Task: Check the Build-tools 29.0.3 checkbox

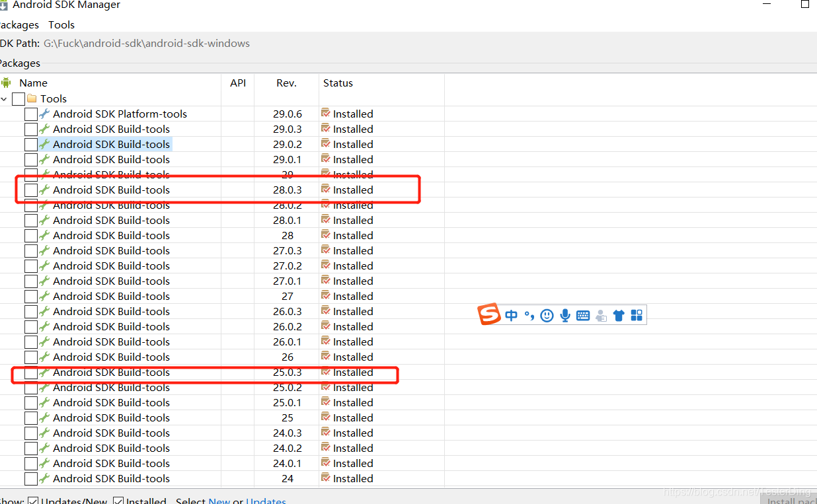Action: pyautogui.click(x=31, y=129)
